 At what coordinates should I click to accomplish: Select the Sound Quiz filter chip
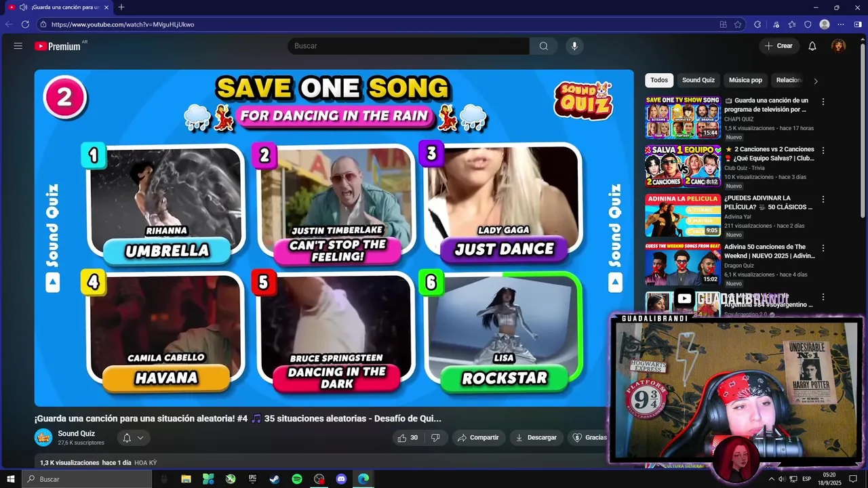tap(698, 80)
